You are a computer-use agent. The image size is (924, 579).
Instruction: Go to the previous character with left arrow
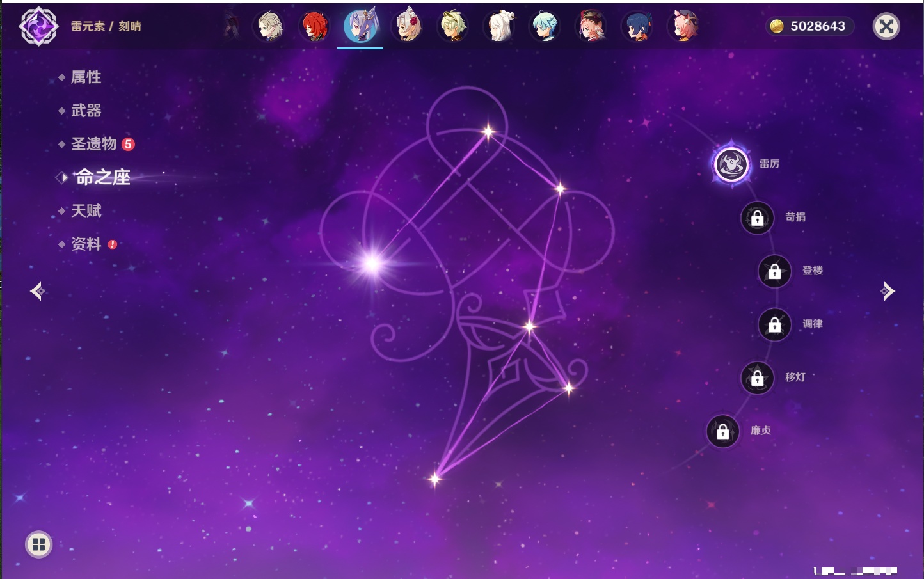[x=38, y=291]
